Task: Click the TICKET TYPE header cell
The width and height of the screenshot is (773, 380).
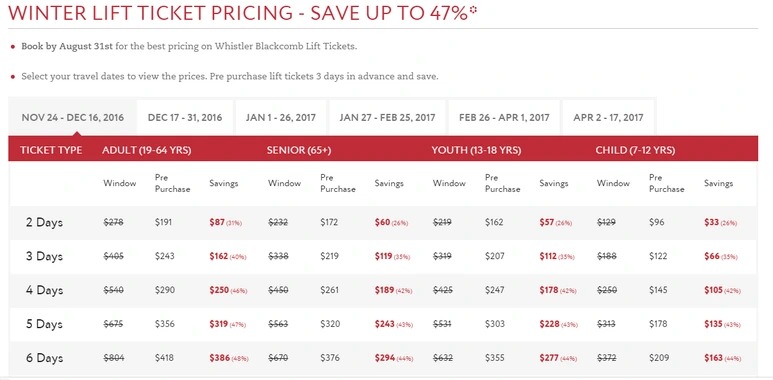Action: click(51, 150)
